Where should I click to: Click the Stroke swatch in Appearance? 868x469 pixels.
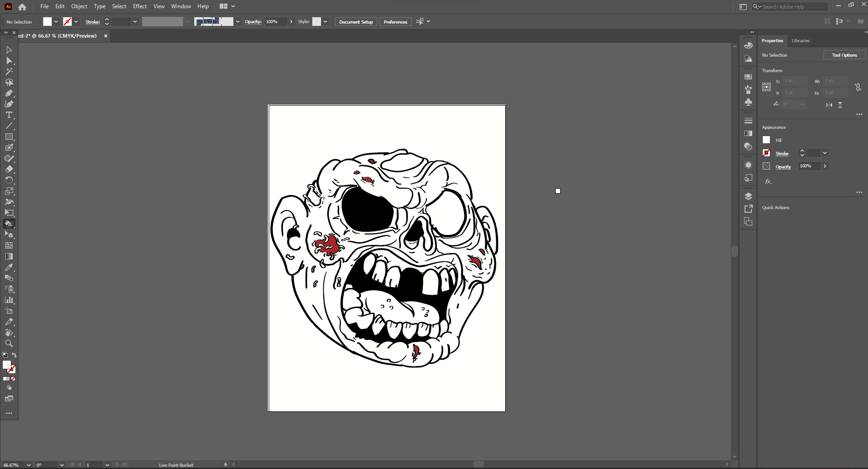(766, 153)
